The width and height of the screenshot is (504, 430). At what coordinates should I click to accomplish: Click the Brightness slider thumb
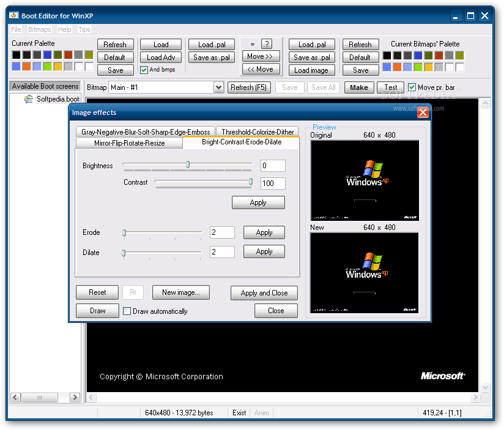click(x=188, y=165)
